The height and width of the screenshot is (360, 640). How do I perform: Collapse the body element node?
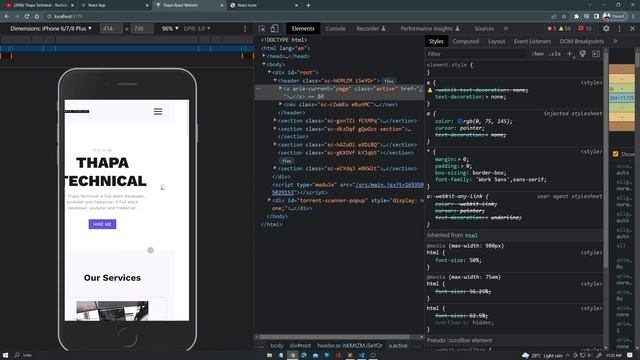264,64
